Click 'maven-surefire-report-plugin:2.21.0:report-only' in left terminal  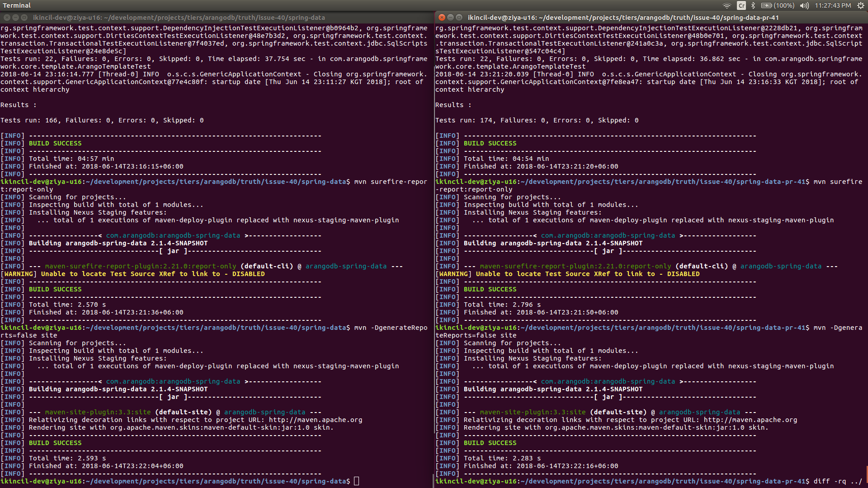(x=141, y=266)
